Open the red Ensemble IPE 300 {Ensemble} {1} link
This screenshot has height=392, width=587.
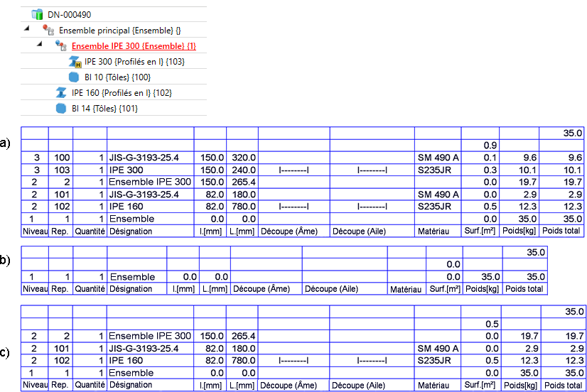tap(134, 46)
